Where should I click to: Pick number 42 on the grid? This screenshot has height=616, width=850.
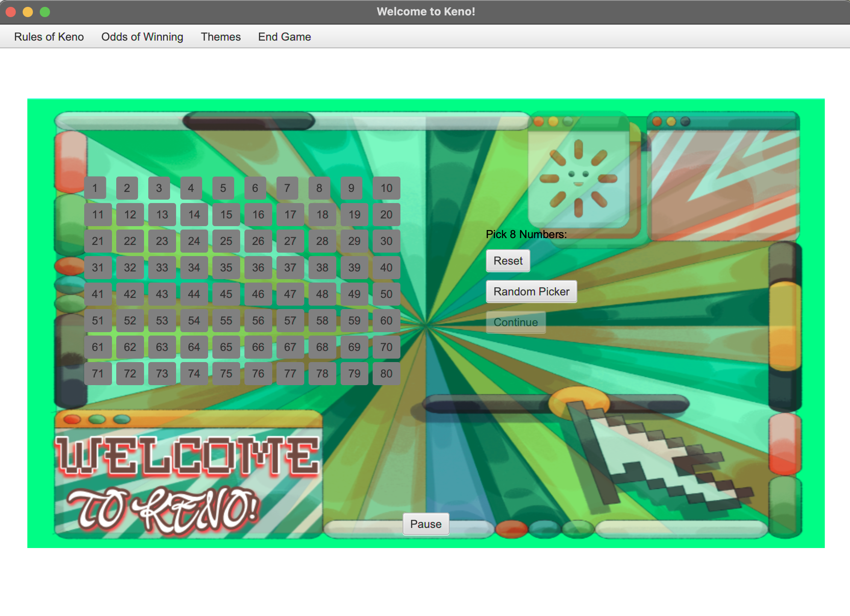(x=130, y=294)
